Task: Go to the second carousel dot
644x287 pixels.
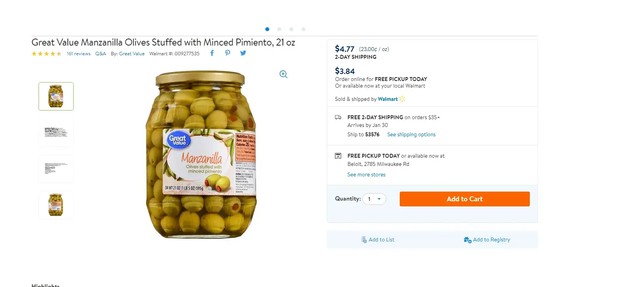Action: (x=279, y=29)
